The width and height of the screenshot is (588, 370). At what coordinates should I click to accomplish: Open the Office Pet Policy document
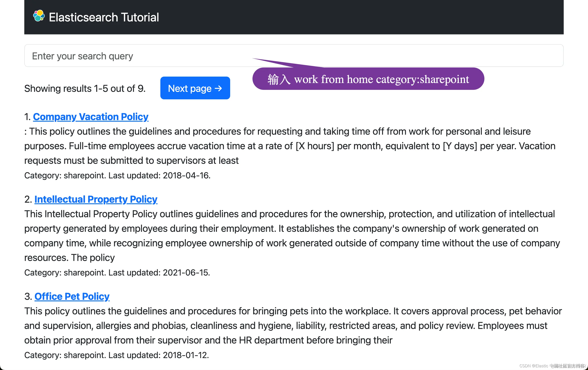(72, 296)
